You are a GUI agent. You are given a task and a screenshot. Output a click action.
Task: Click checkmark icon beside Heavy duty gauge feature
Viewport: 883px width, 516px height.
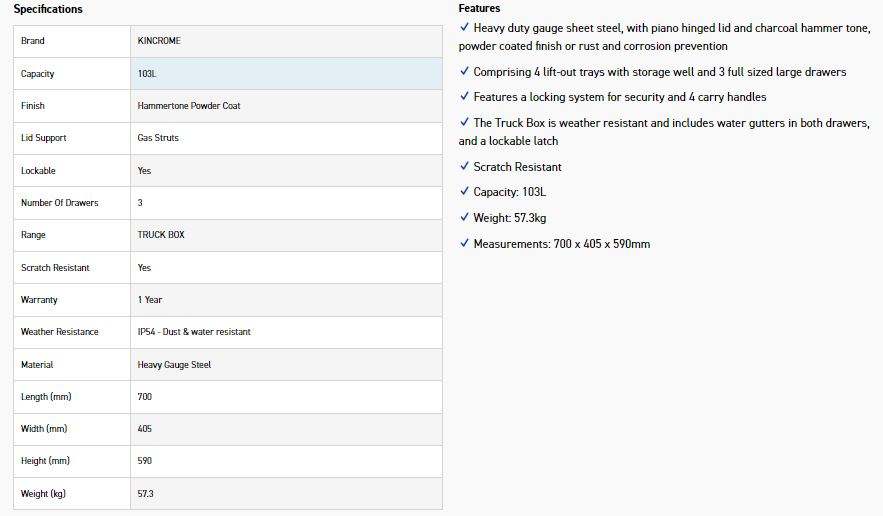click(464, 27)
